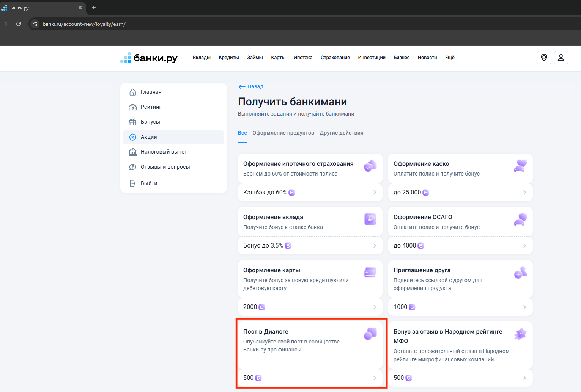
Task: Open the Пост в Диалоге card title
Action: 266,332
